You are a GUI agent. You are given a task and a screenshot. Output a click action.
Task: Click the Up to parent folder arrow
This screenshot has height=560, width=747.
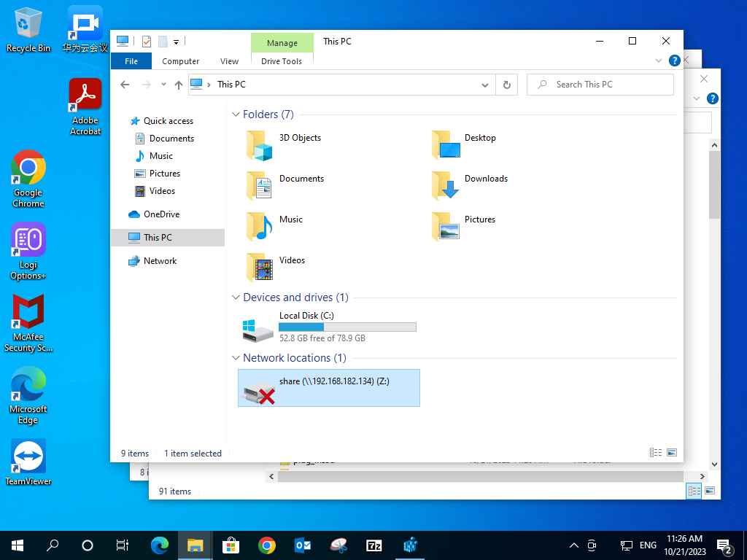[x=179, y=85]
